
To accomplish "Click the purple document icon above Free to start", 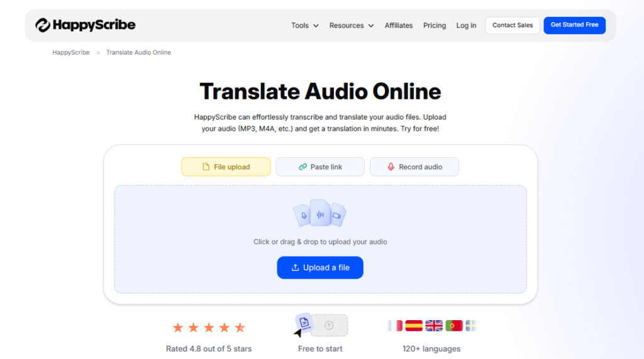I will tap(304, 323).
